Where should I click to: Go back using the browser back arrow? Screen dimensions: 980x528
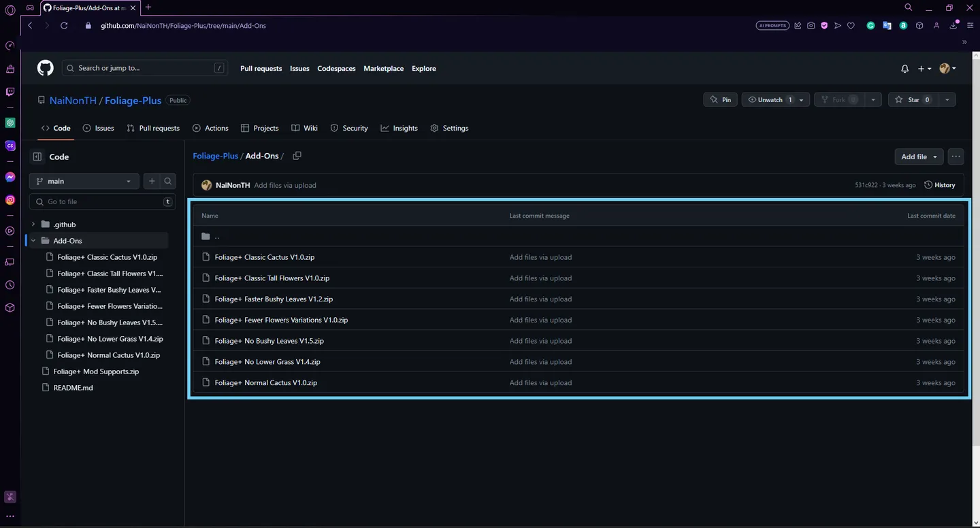[x=30, y=26]
